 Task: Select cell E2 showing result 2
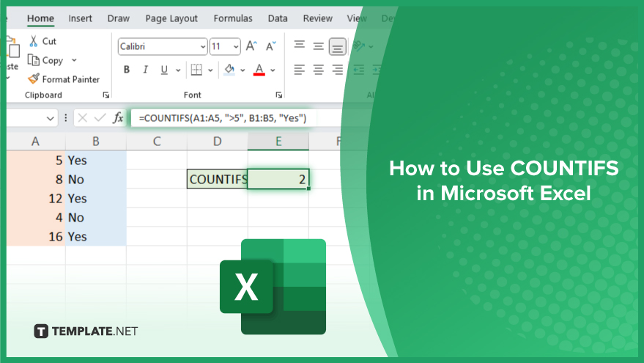coord(278,179)
